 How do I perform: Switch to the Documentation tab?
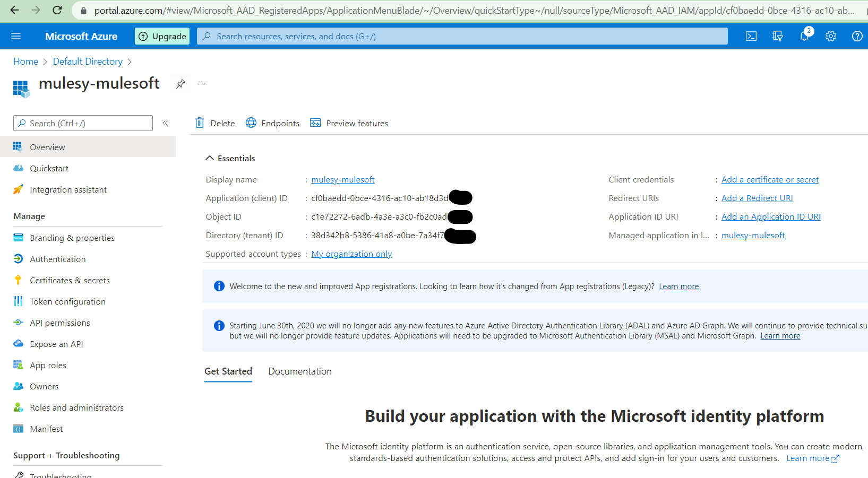300,371
